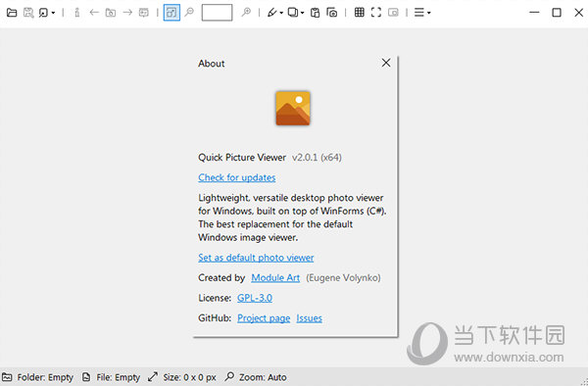Go to previous image with left arrow
Viewport: 588px width, 386px height.
[x=94, y=13]
